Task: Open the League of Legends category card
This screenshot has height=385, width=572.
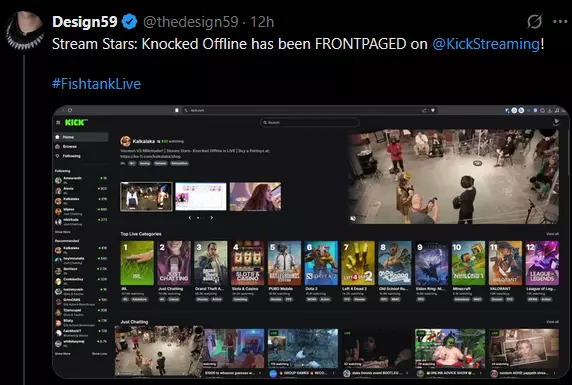Action: pyautogui.click(x=542, y=263)
